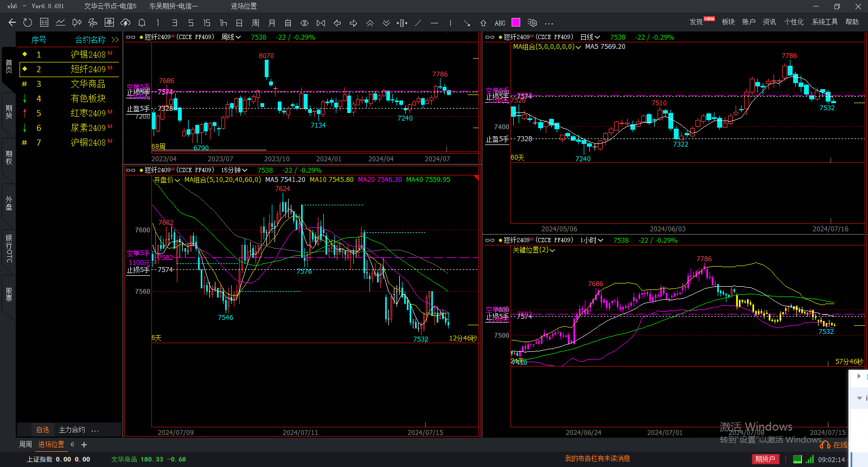Open the 个性化 menu
Image resolution: width=868 pixels, height=467 pixels.
[x=794, y=22]
